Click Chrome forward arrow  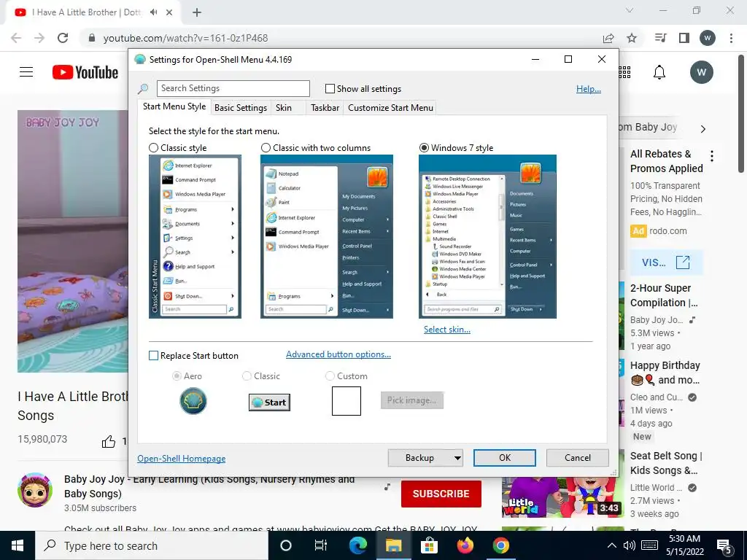tap(39, 38)
